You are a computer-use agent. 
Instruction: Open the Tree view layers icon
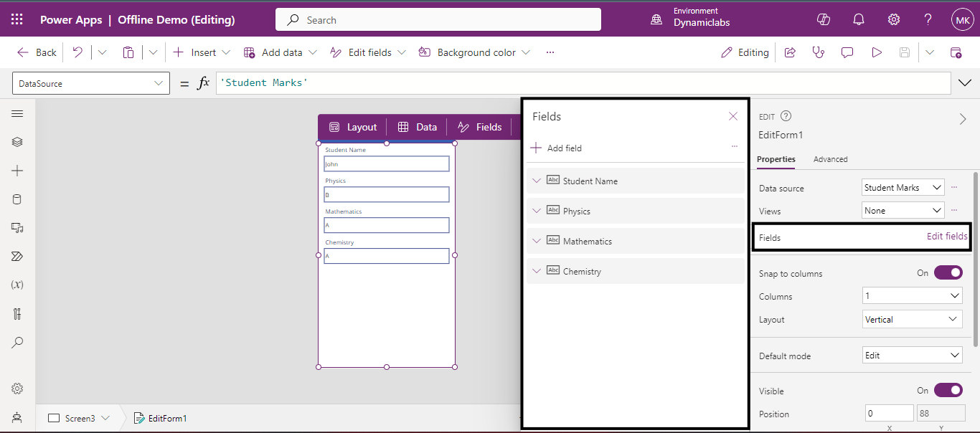(x=17, y=142)
